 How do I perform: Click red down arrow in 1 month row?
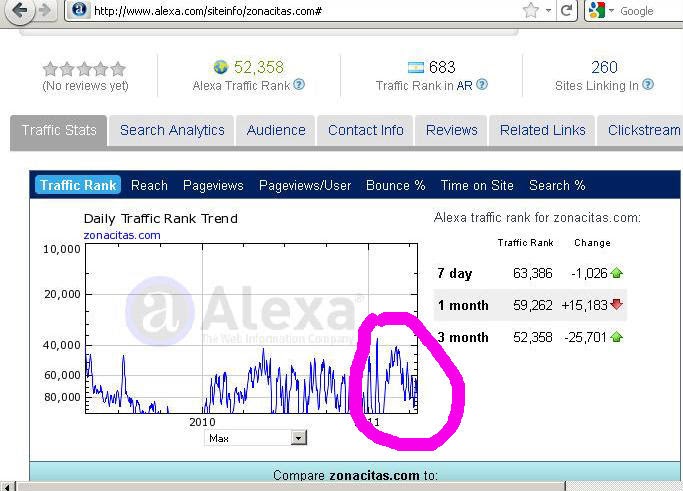pos(616,305)
